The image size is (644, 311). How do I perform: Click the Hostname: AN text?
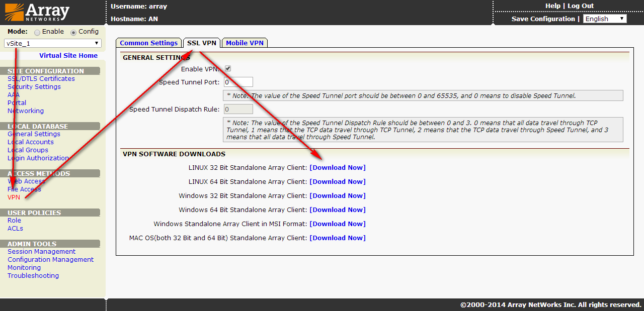click(x=134, y=19)
